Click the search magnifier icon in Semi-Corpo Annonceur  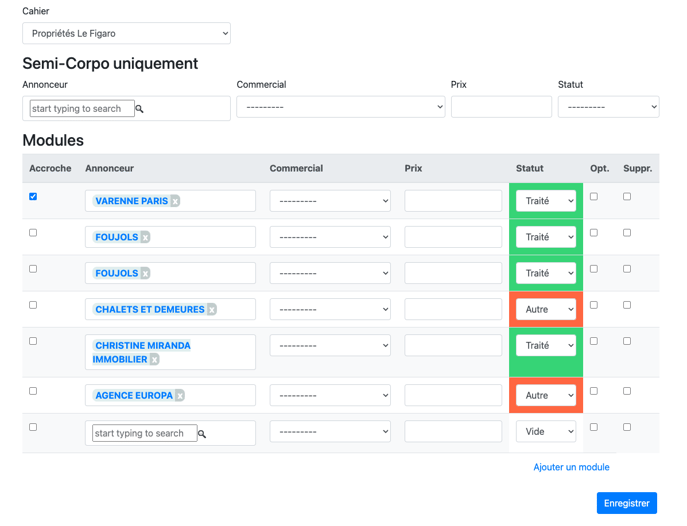[x=140, y=109]
